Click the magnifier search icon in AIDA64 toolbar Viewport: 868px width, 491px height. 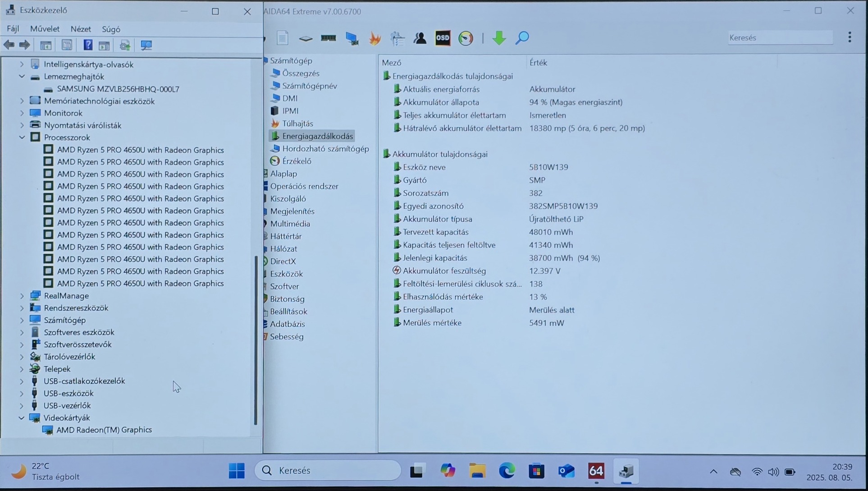pos(522,38)
